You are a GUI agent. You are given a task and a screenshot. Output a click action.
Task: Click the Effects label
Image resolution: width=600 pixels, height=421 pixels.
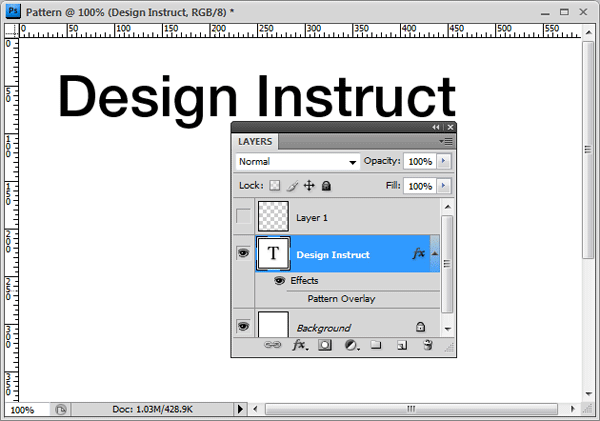[304, 281]
